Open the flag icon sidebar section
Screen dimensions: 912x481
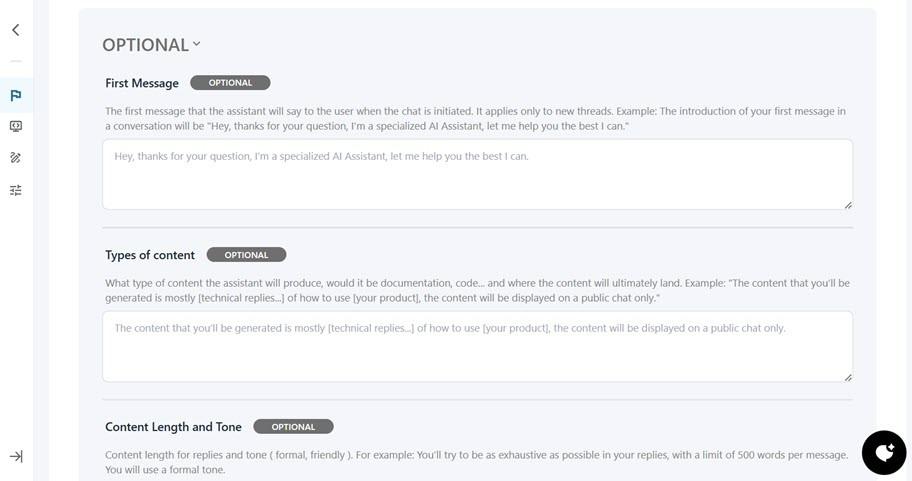point(16,96)
